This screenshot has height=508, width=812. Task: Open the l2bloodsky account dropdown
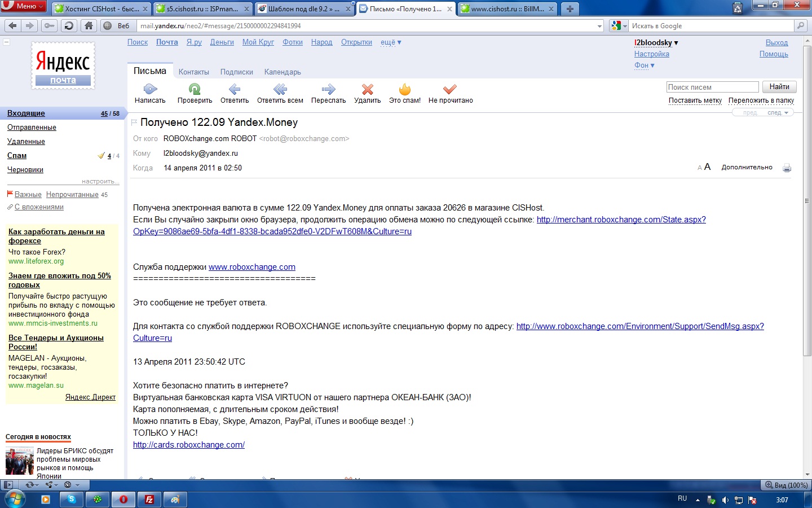tap(656, 43)
